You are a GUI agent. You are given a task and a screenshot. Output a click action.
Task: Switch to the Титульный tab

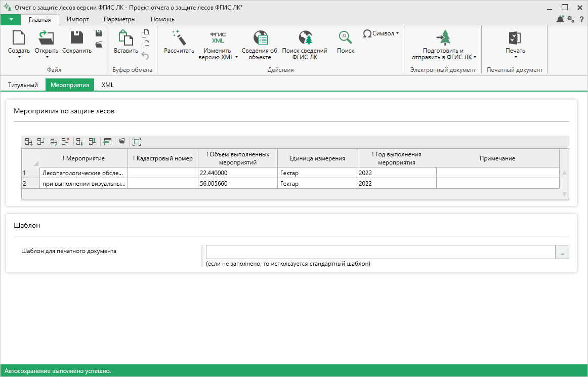click(23, 85)
